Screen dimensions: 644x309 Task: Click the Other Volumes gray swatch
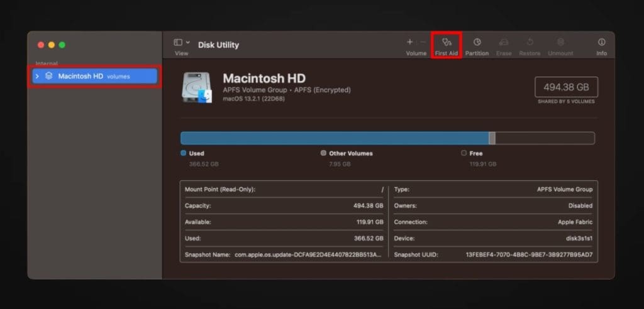click(323, 153)
